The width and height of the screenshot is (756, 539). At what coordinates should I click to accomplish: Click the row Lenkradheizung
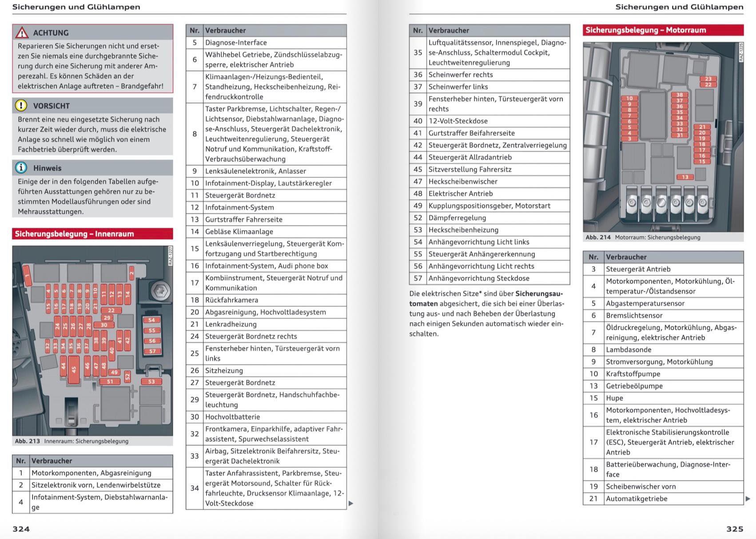pyautogui.click(x=266, y=324)
